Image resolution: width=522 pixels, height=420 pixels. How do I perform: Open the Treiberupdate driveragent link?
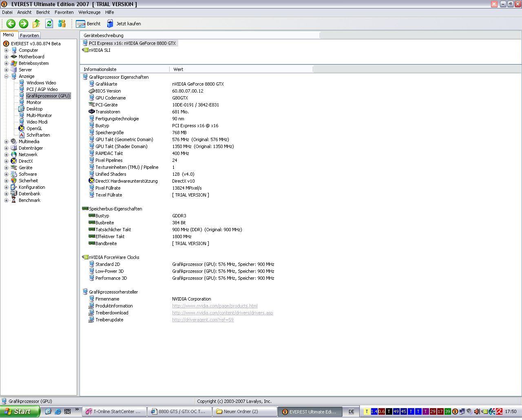point(203,320)
